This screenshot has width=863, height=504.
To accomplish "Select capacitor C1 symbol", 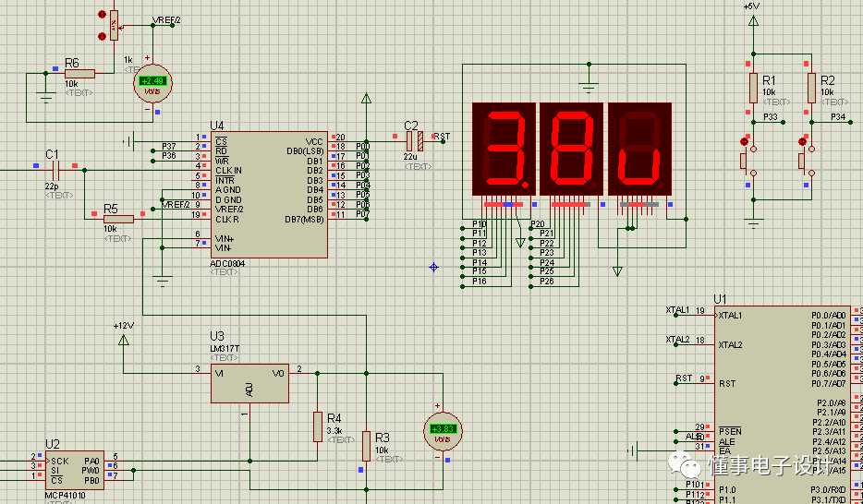I will [x=55, y=170].
